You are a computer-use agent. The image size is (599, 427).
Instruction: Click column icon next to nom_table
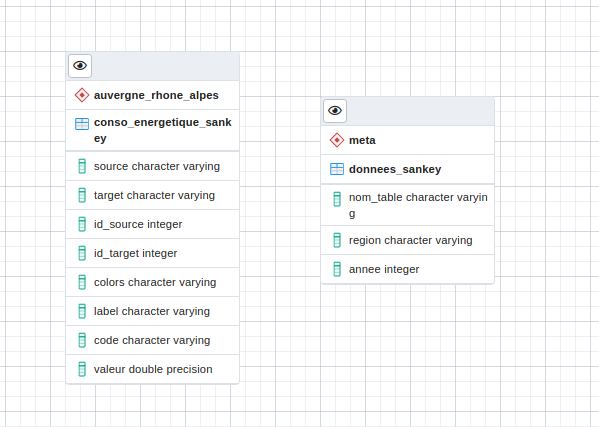tap(337, 199)
